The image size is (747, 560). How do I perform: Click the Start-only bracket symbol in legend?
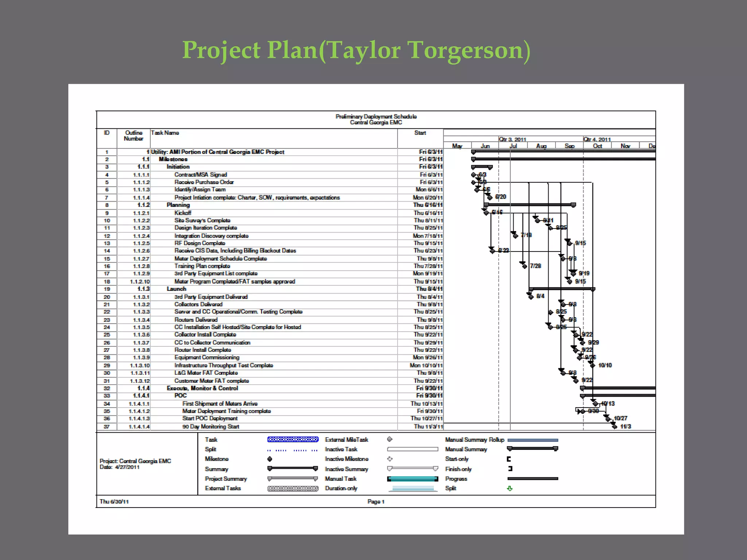(509, 459)
